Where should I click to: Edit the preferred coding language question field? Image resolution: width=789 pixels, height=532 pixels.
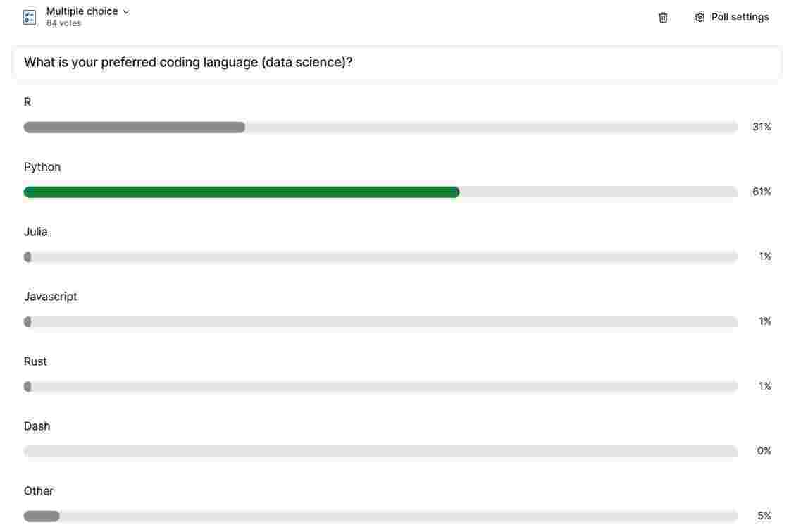[397, 63]
